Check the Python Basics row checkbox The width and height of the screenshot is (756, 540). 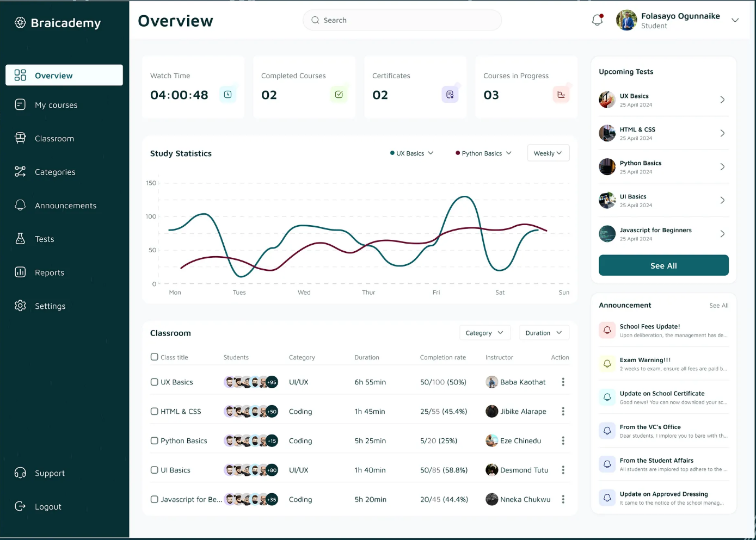click(x=154, y=441)
